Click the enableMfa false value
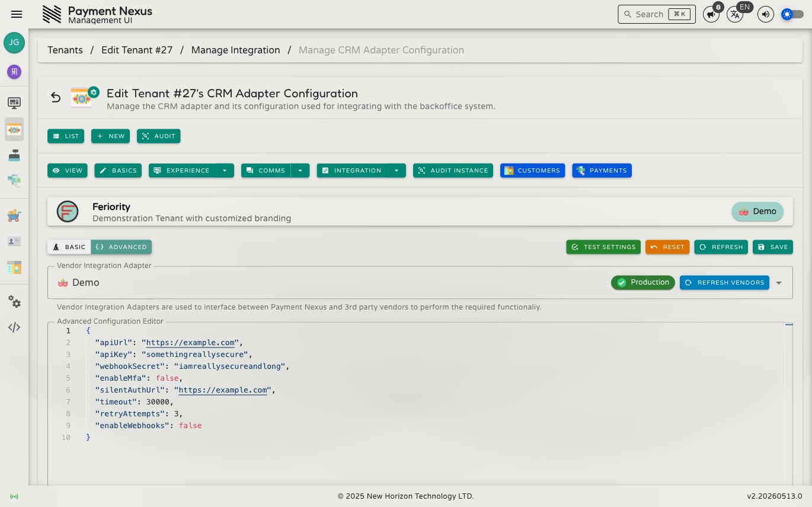 click(x=167, y=378)
